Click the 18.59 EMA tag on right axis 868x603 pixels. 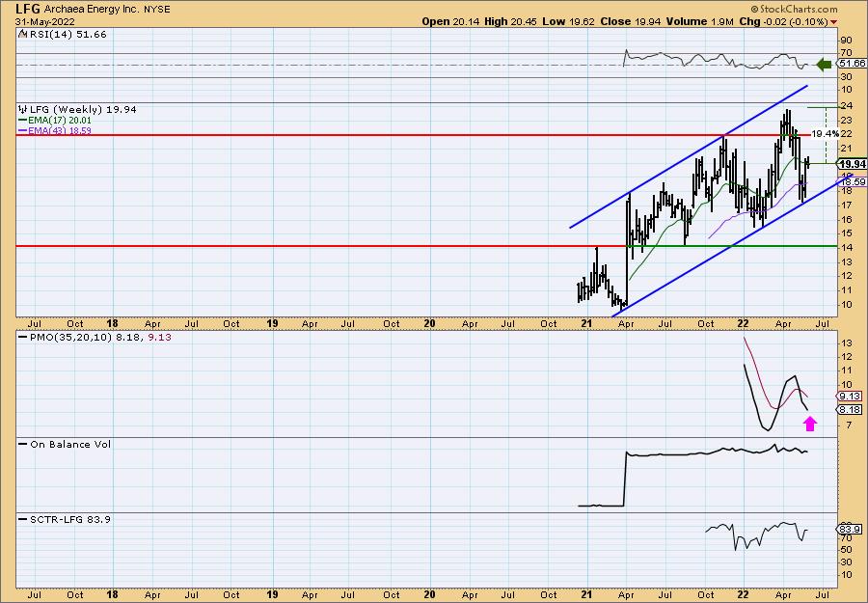point(854,181)
